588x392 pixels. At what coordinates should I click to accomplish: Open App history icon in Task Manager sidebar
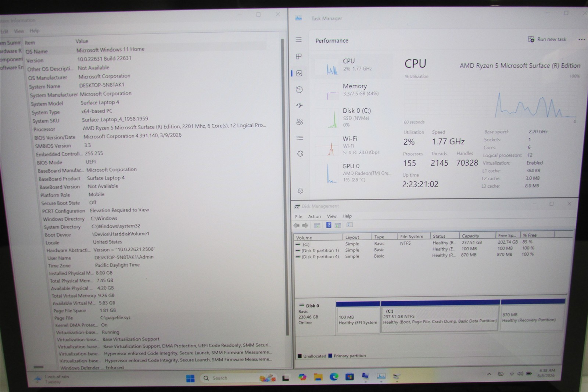pyautogui.click(x=299, y=90)
